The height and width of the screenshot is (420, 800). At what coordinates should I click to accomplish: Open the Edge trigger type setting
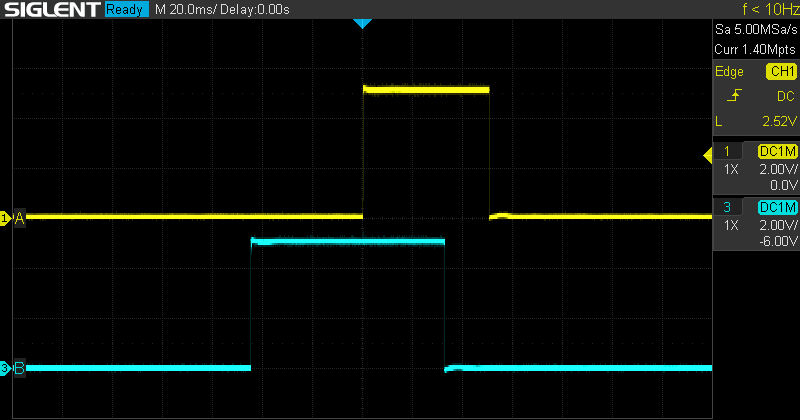[x=729, y=72]
